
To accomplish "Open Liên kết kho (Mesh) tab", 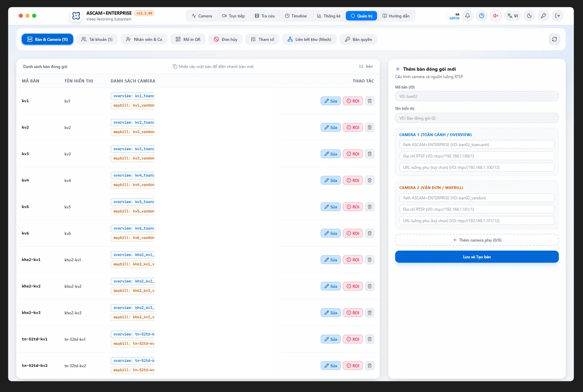I will click(x=309, y=39).
